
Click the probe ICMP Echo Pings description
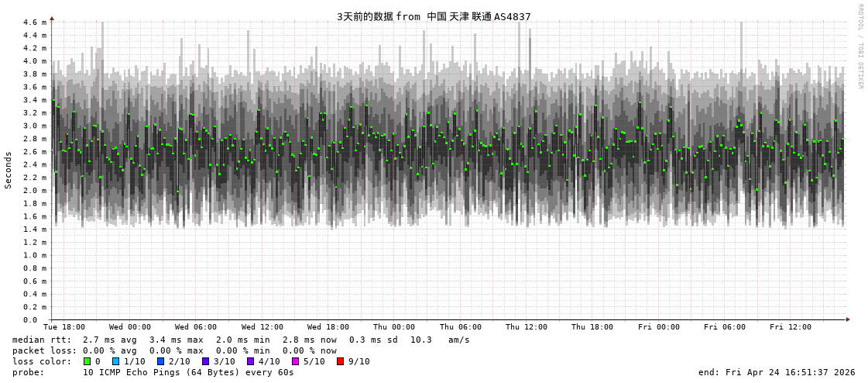click(x=153, y=372)
